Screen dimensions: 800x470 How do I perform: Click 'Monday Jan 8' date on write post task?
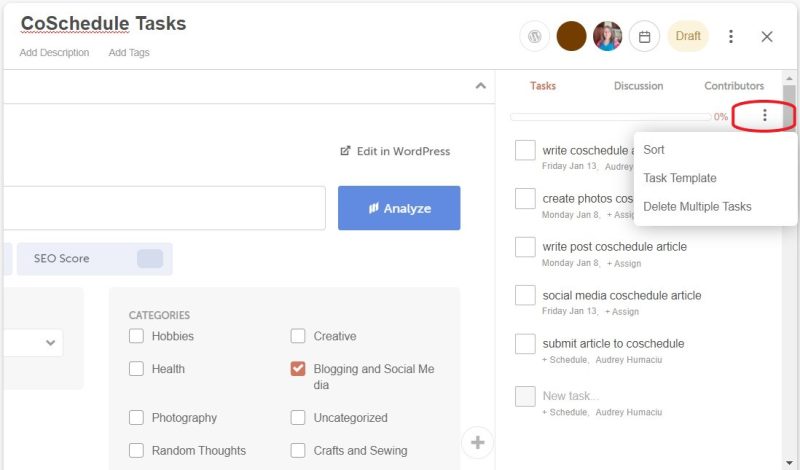[570, 263]
